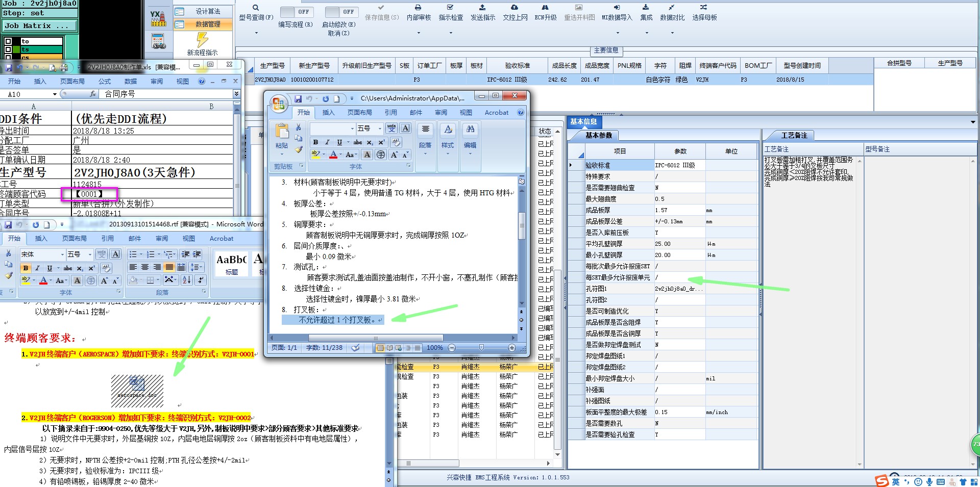Open font size 五号 dropdown in front Word
Image resolution: width=980 pixels, height=487 pixels.
pos(379,129)
